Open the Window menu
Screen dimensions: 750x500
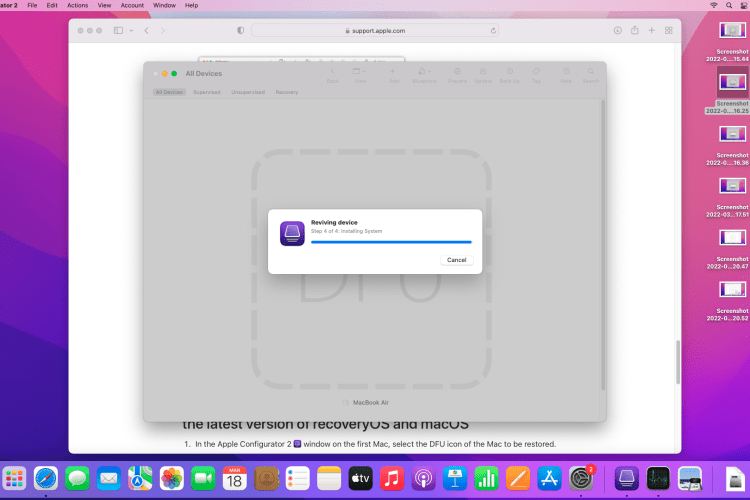pos(164,5)
